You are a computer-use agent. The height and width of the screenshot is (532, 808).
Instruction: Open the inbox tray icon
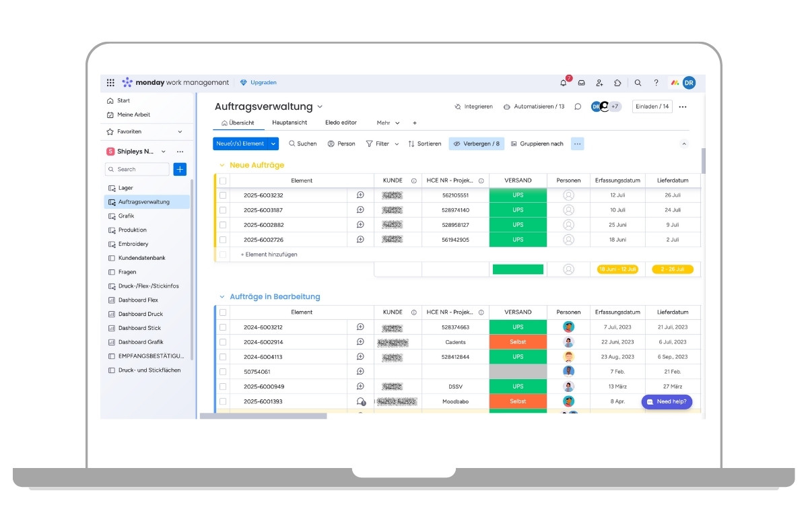pos(582,83)
